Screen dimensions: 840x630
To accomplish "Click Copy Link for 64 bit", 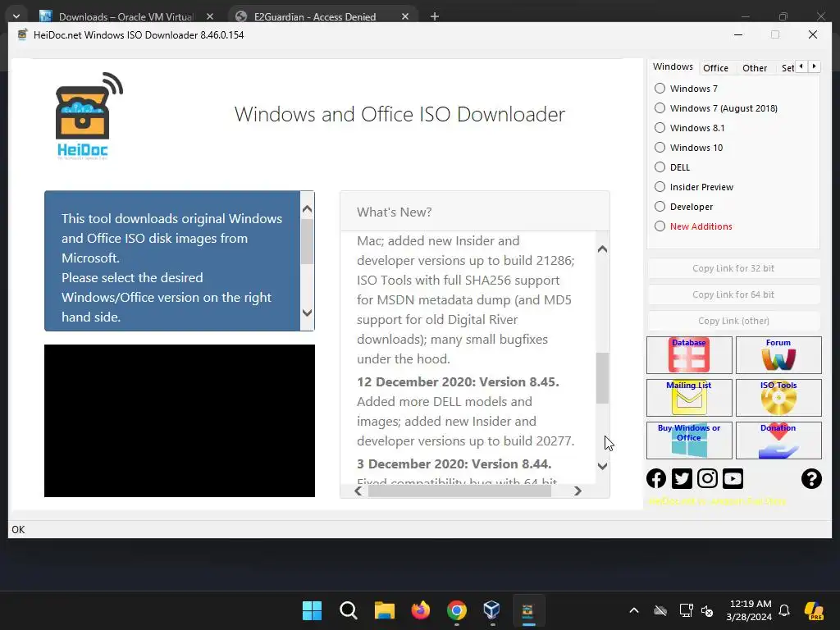I will click(x=733, y=294).
